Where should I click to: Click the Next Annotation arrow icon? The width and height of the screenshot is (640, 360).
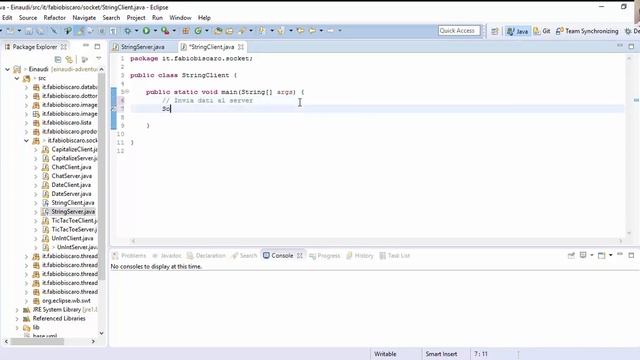pyautogui.click(x=262, y=31)
